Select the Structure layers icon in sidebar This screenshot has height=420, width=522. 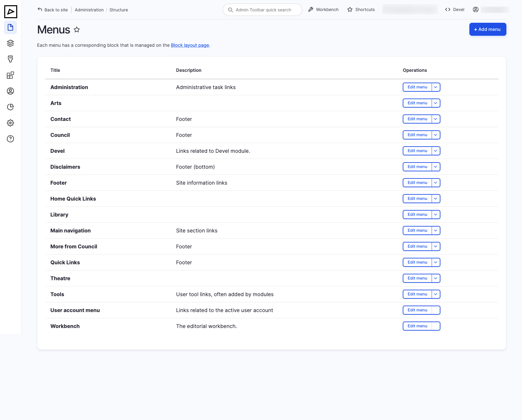point(10,43)
